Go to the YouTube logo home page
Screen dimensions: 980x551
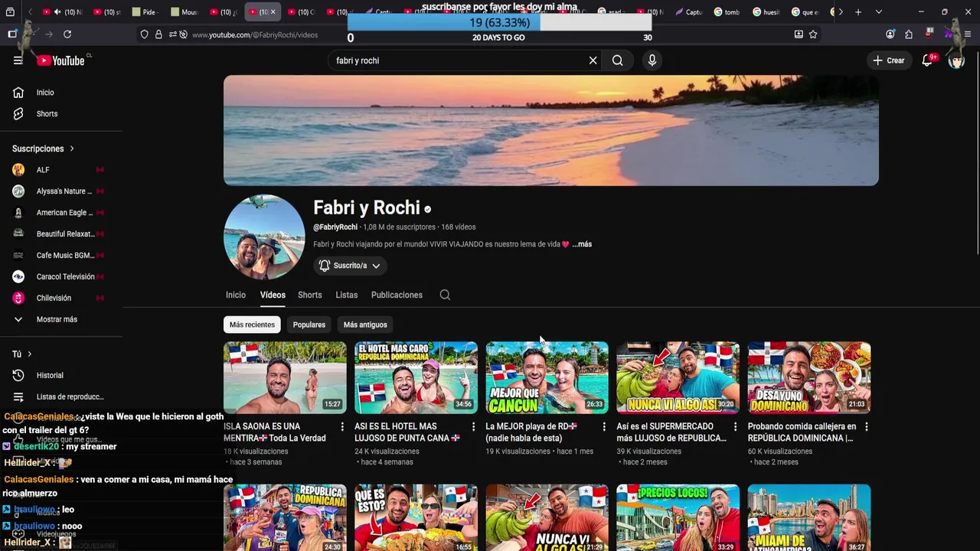click(60, 60)
